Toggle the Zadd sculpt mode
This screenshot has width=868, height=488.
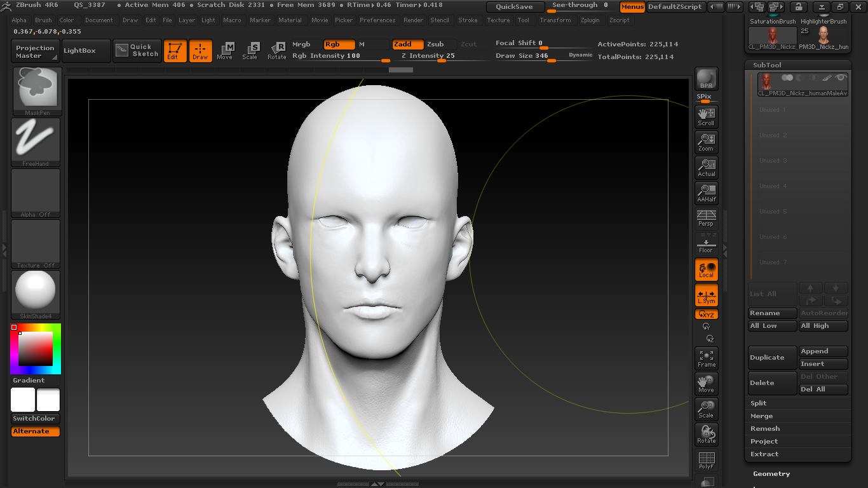[x=407, y=44]
